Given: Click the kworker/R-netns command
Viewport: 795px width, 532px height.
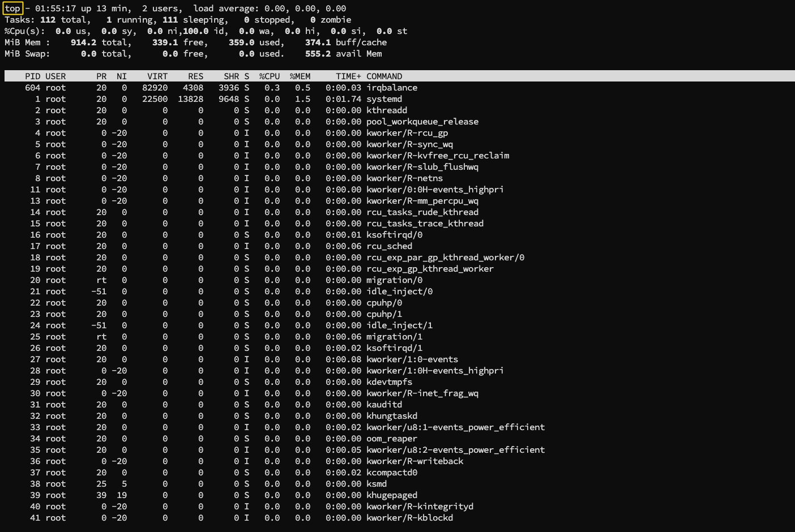Looking at the screenshot, I should coord(405,178).
